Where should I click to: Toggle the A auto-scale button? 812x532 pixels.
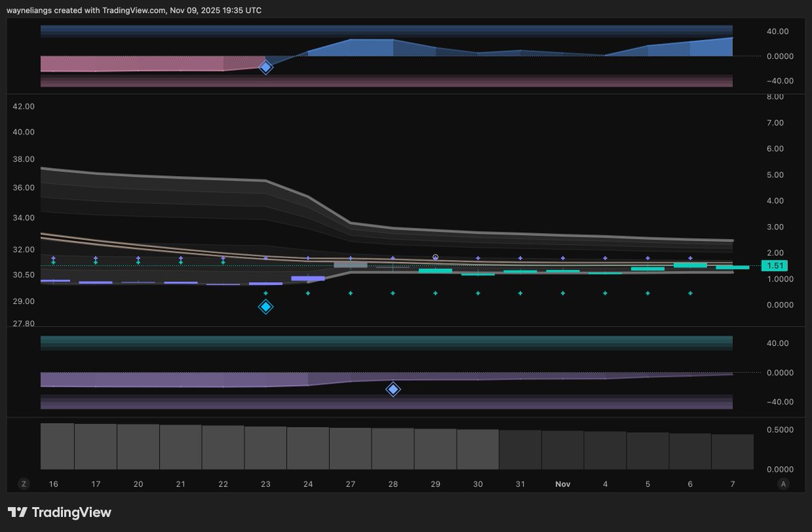coord(784,484)
